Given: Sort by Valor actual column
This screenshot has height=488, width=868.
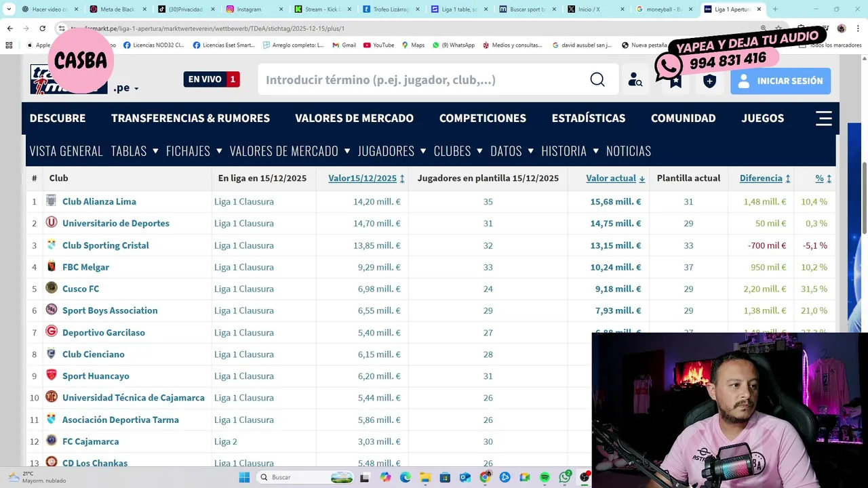Looking at the screenshot, I should point(615,178).
